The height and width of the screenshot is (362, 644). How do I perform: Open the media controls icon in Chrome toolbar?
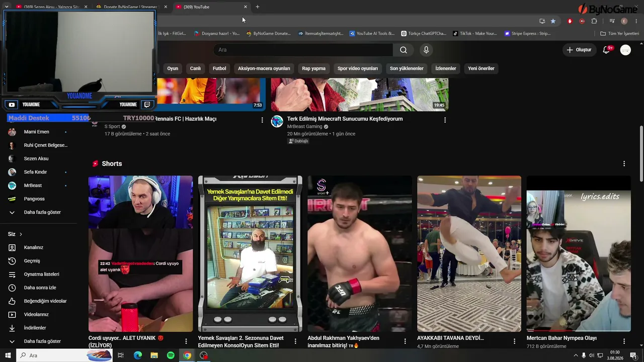pyautogui.click(x=612, y=21)
